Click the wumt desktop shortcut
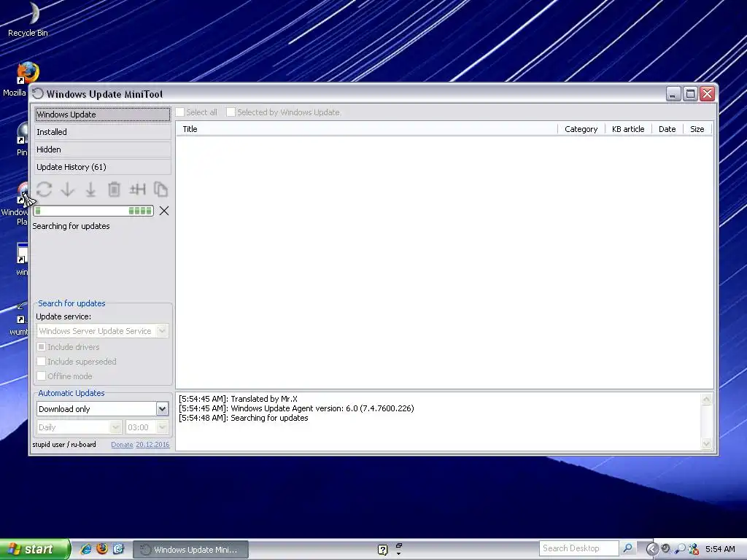The image size is (747, 560). pos(21,318)
